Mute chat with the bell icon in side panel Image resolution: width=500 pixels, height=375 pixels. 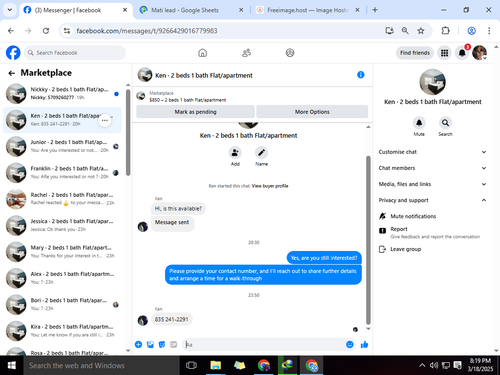pyautogui.click(x=419, y=123)
